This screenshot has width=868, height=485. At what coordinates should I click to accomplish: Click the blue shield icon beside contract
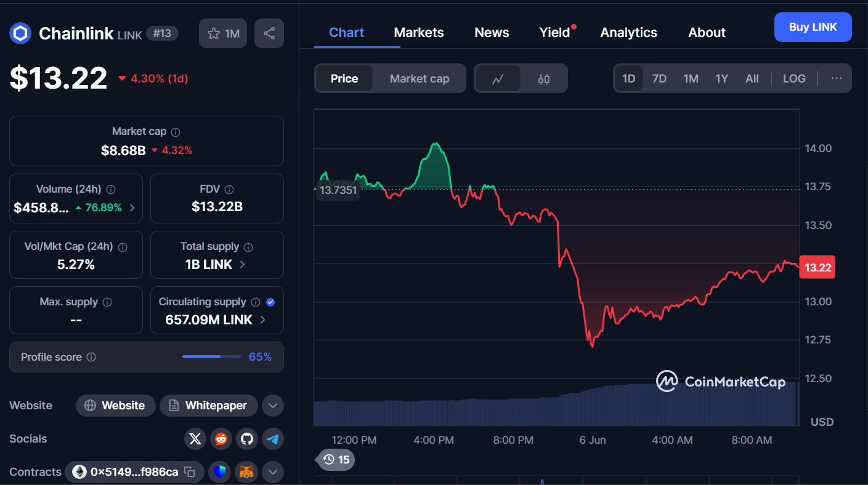[x=219, y=472]
